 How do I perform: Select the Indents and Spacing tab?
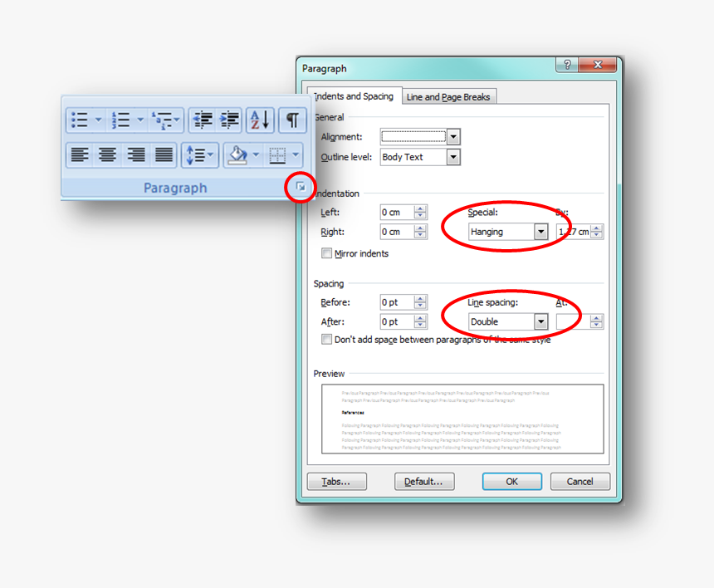coord(355,96)
